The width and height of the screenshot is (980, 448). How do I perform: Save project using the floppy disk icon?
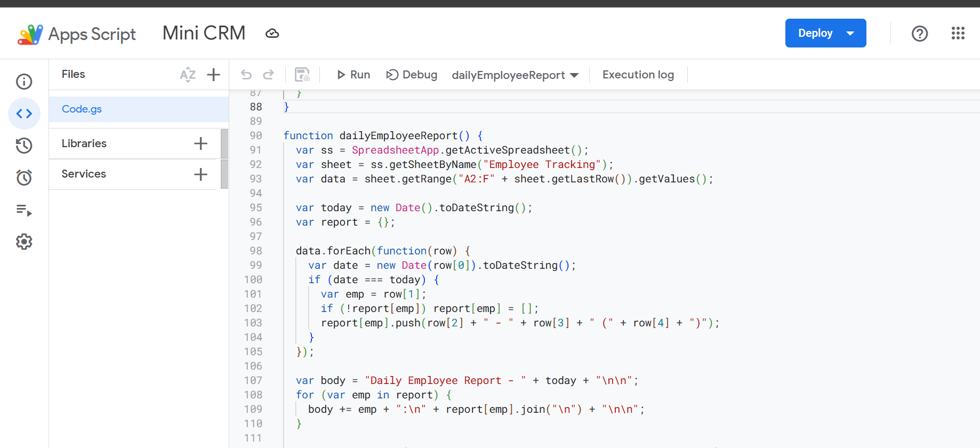302,75
